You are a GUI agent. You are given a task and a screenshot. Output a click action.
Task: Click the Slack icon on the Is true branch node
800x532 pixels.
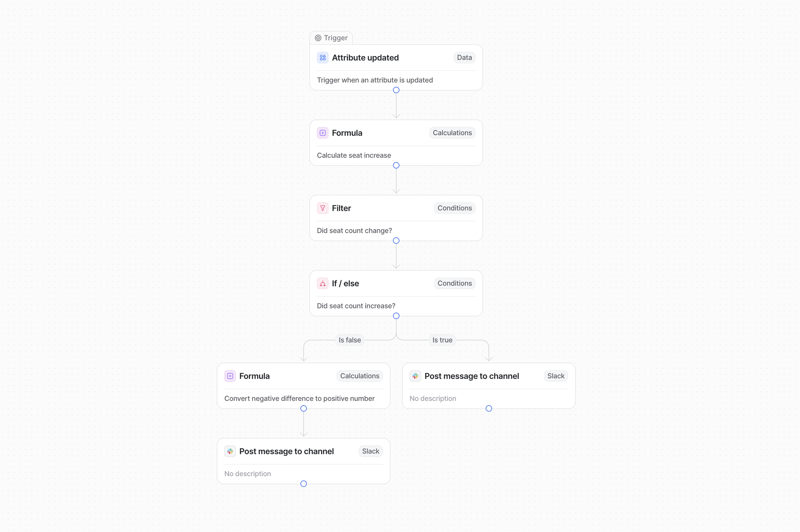click(x=415, y=376)
